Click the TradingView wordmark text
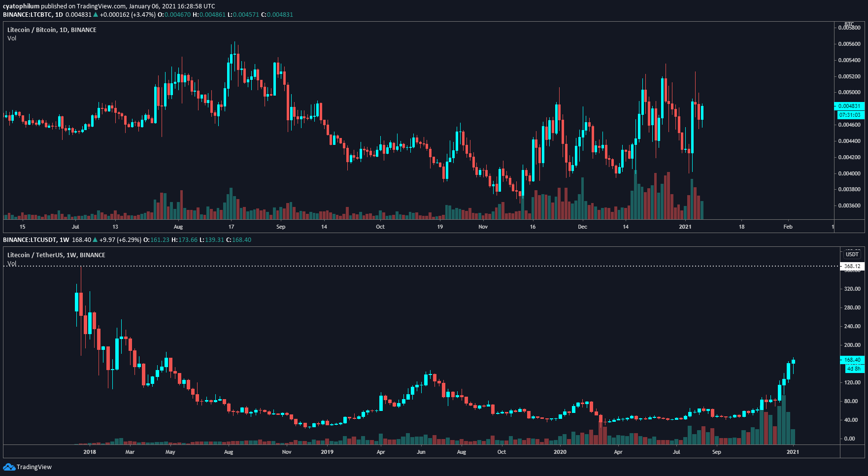 34,467
